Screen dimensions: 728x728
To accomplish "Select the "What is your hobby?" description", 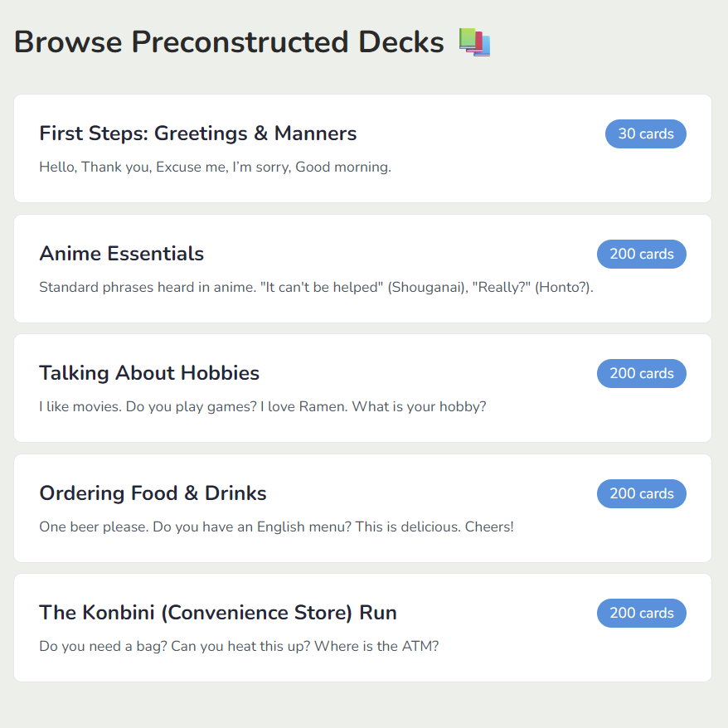I will click(x=262, y=407).
